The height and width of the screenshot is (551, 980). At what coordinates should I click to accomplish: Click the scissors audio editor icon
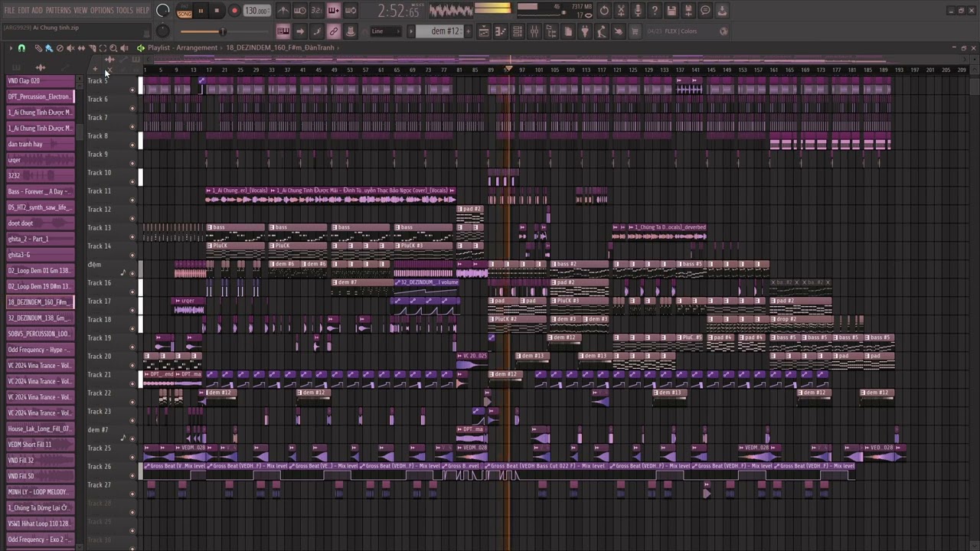click(x=620, y=11)
